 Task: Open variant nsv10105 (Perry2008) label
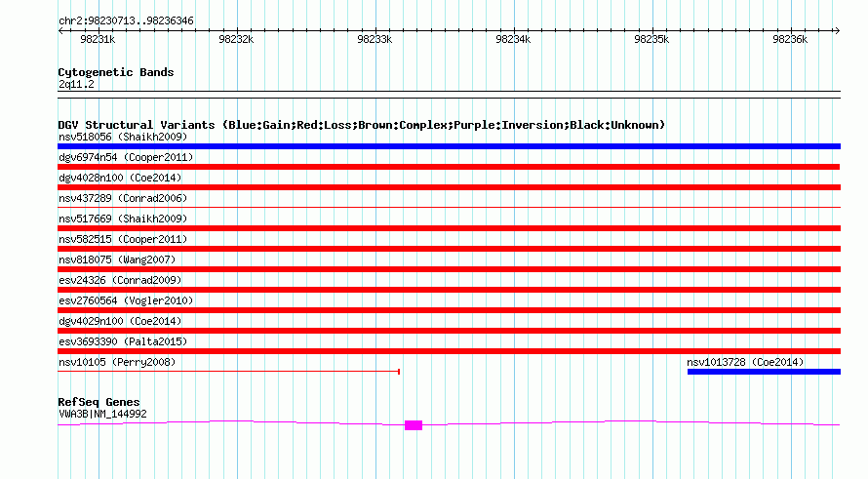(x=117, y=362)
